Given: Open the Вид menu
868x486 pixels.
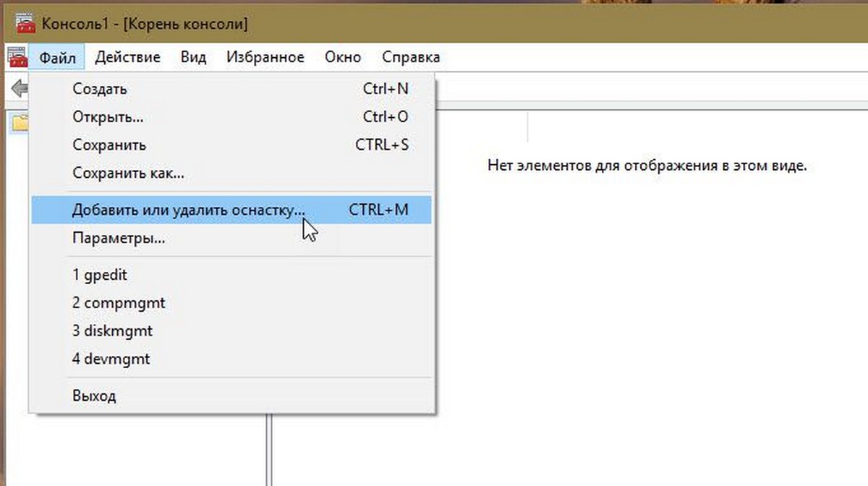Looking at the screenshot, I should tap(193, 57).
